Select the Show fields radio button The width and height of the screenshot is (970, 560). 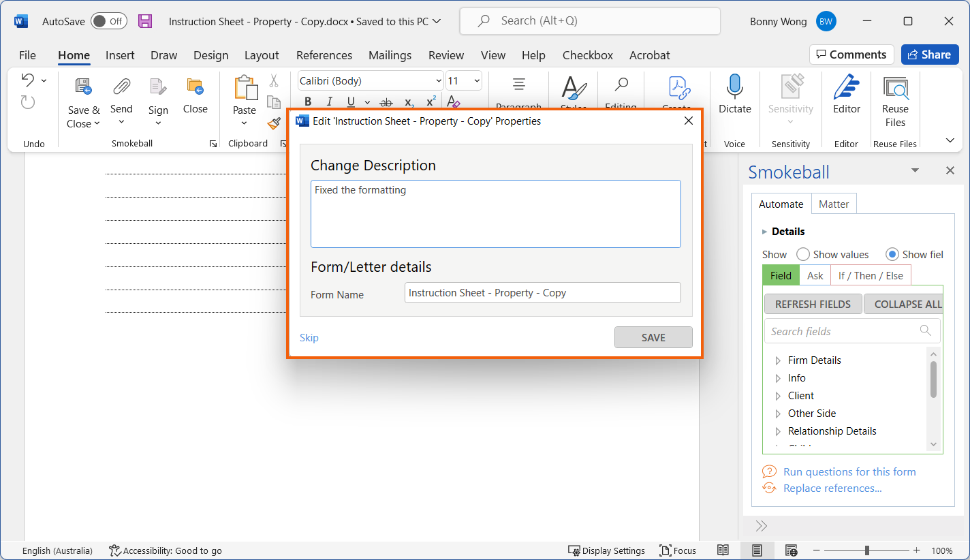pyautogui.click(x=892, y=254)
